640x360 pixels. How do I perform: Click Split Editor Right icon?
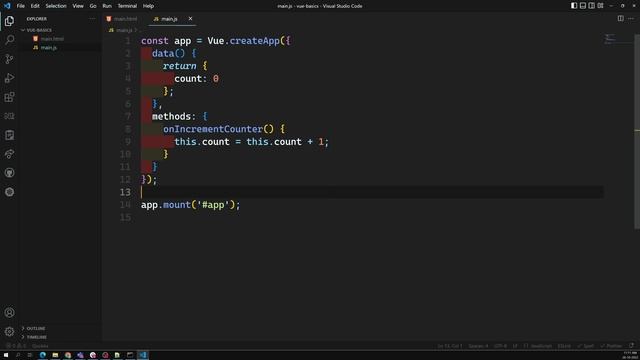[x=620, y=18]
